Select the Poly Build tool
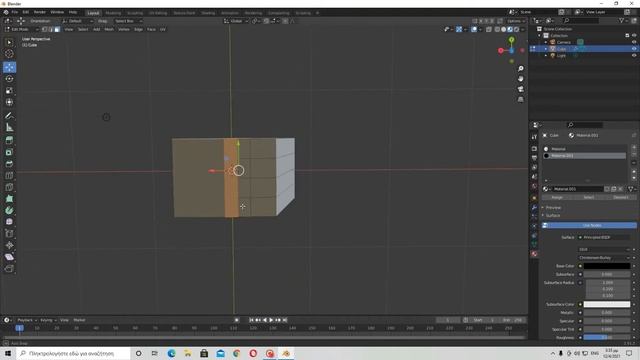Image resolution: width=640 pixels, height=360 pixels. [9, 199]
